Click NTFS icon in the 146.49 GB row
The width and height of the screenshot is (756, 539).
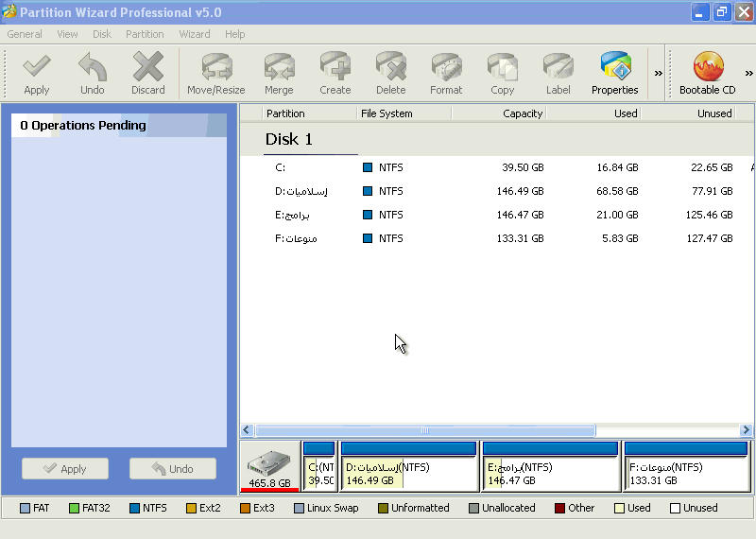point(368,191)
